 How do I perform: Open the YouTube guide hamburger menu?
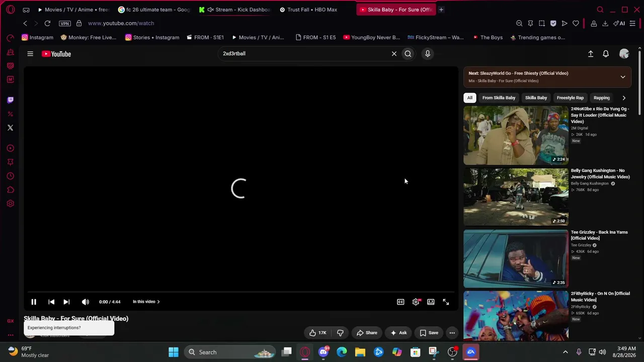tap(30, 54)
